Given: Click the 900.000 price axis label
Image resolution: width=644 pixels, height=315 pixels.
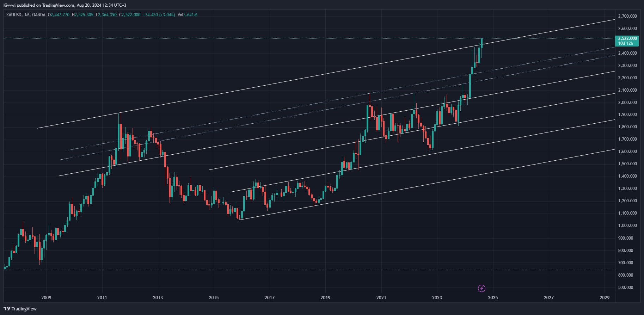Looking at the screenshot, I should click(626, 238).
